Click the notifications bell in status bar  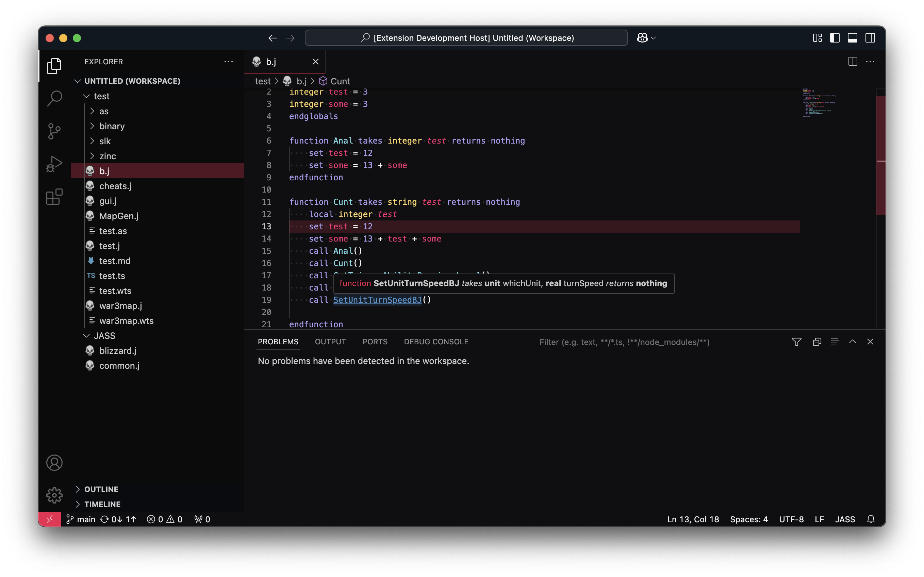pyautogui.click(x=871, y=520)
